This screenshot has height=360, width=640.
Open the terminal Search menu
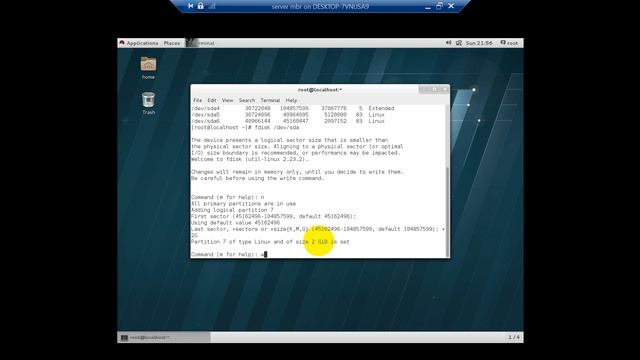(247, 100)
